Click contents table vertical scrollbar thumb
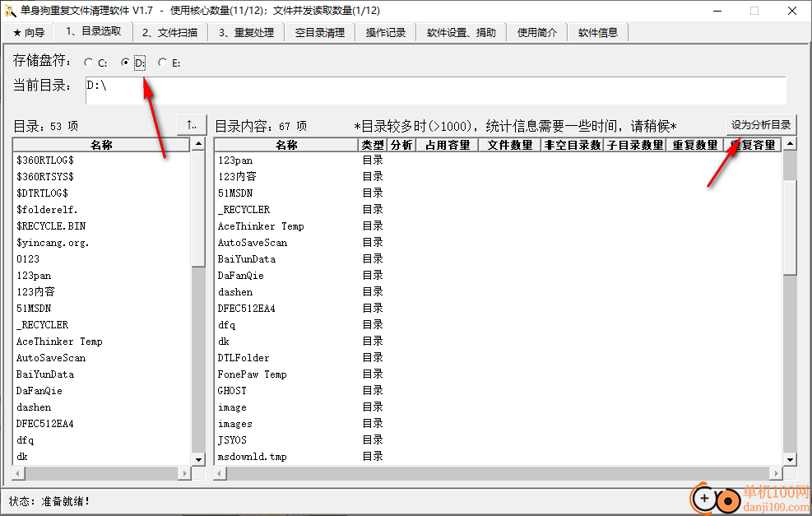This screenshot has height=516, width=812. (x=790, y=228)
